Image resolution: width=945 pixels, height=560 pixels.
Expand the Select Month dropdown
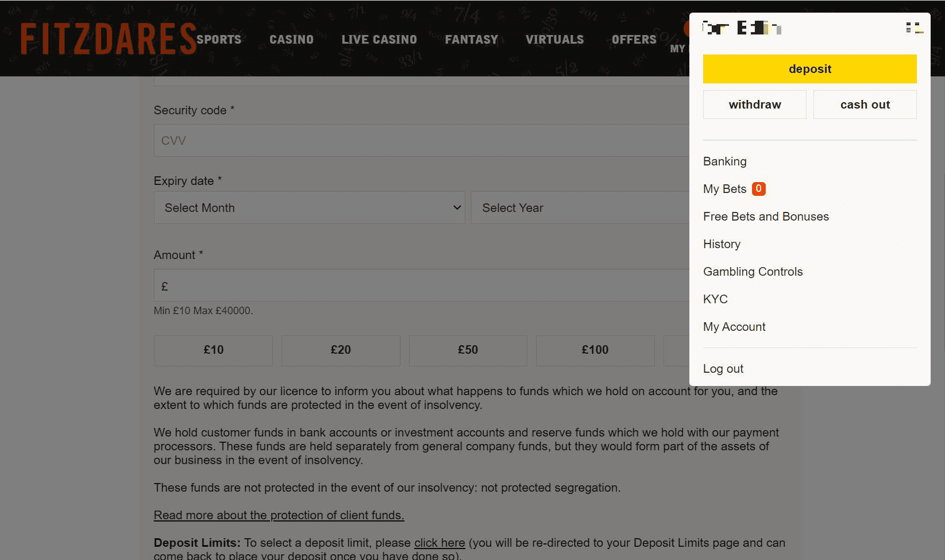[x=309, y=208]
